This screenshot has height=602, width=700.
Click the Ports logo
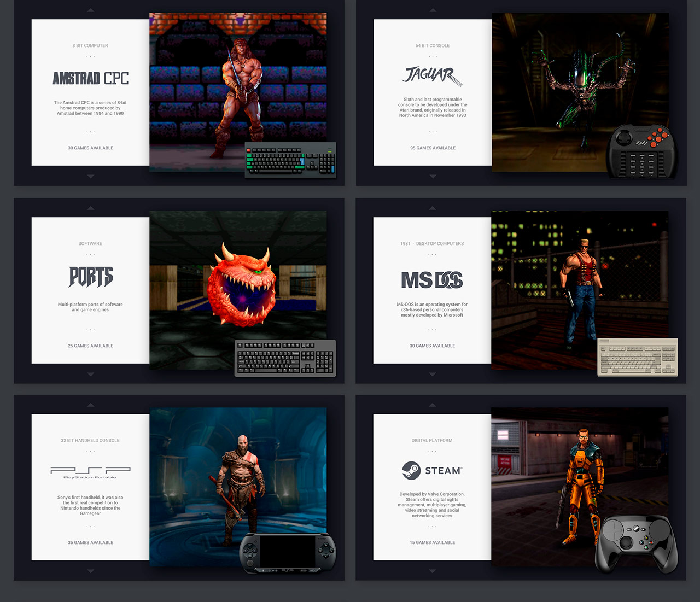click(x=91, y=277)
